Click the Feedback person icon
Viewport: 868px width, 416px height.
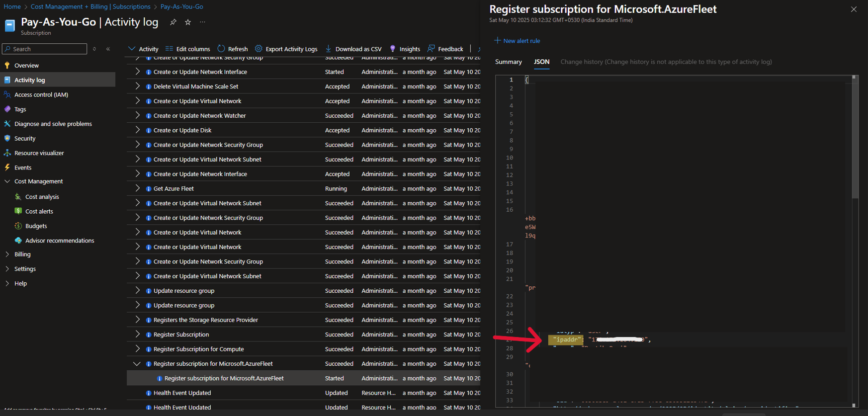[x=431, y=49]
